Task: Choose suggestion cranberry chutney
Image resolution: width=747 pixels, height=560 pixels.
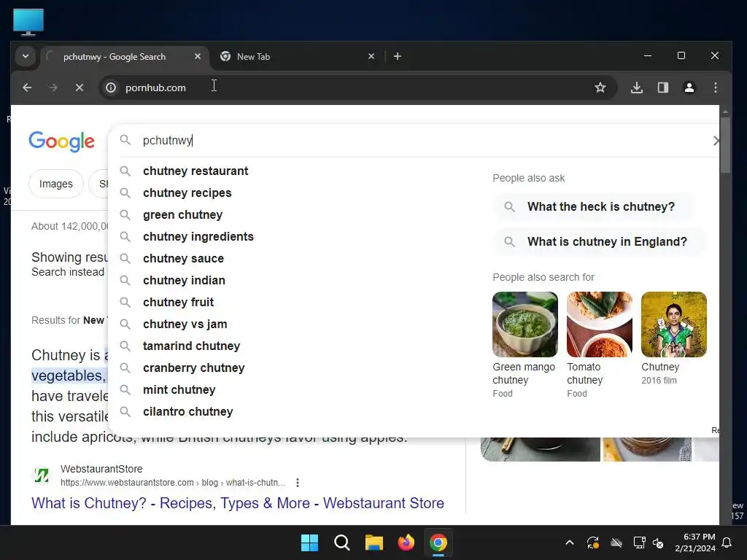Action: pyautogui.click(x=193, y=368)
